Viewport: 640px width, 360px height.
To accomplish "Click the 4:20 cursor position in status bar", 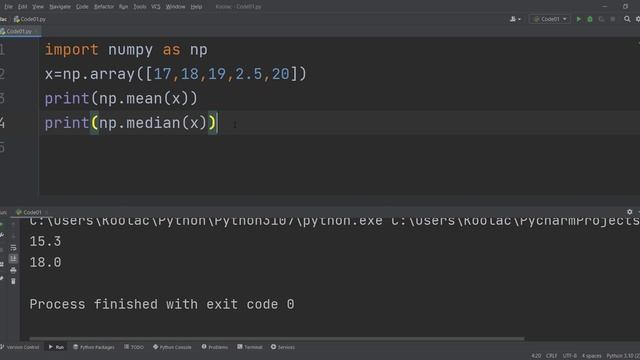I will tap(536, 356).
